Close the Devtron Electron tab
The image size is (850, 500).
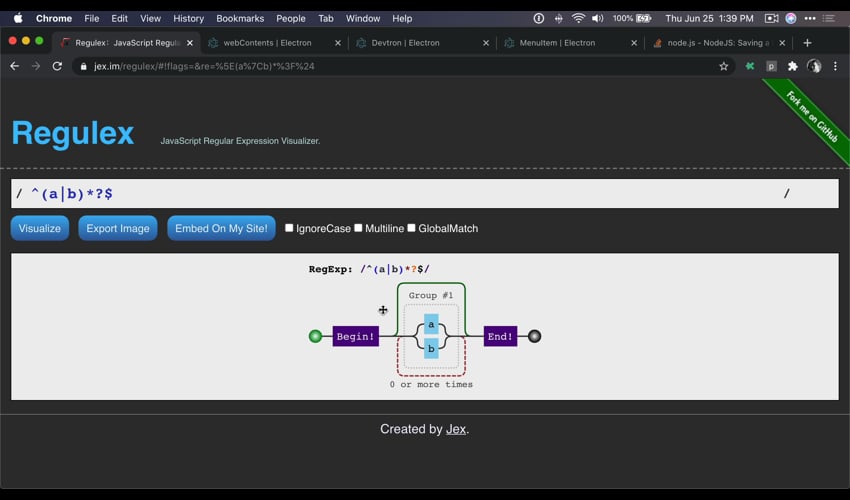click(x=486, y=43)
